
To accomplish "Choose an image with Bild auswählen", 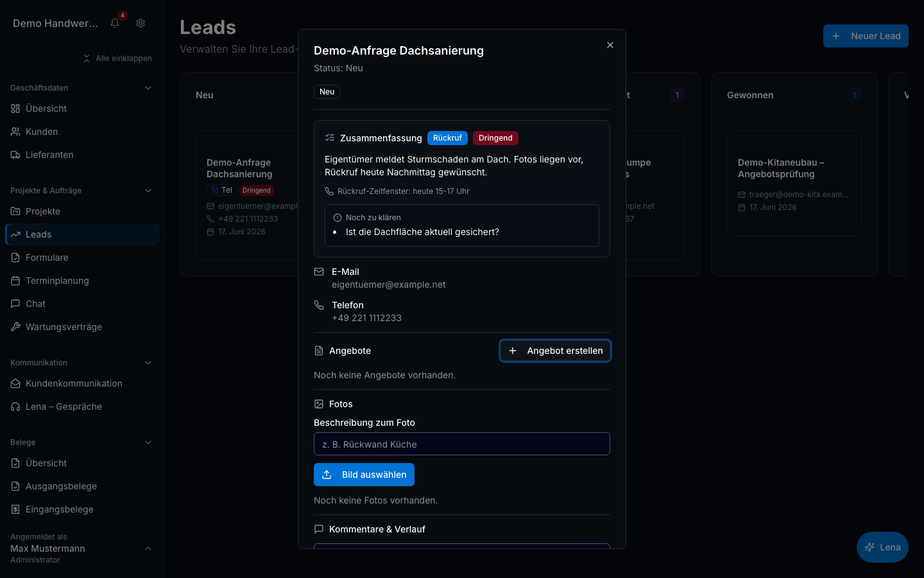I will point(364,475).
